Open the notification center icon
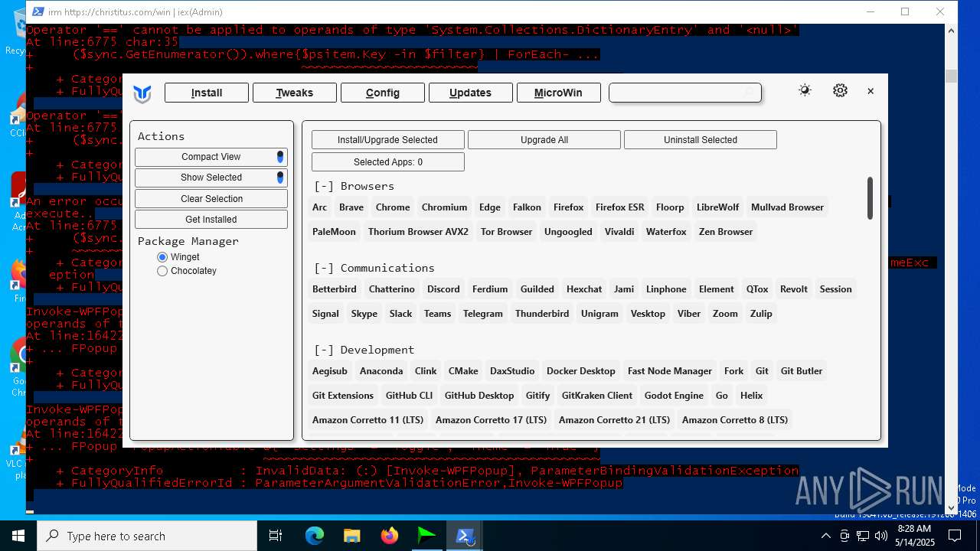Screen dimensions: 980x551 (x=955, y=536)
